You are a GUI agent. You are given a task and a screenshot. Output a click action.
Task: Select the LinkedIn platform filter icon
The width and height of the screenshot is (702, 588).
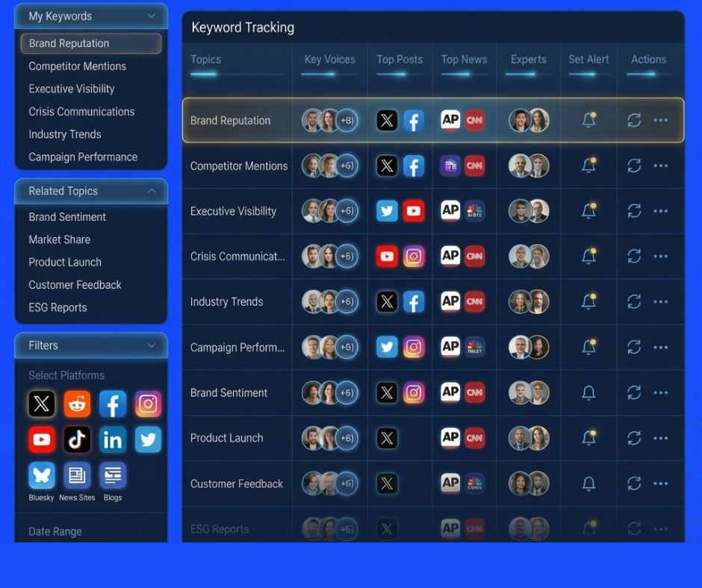pos(113,440)
